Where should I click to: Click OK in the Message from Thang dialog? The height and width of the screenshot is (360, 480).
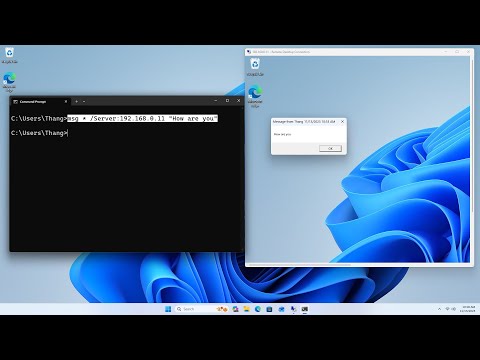tap(330, 148)
